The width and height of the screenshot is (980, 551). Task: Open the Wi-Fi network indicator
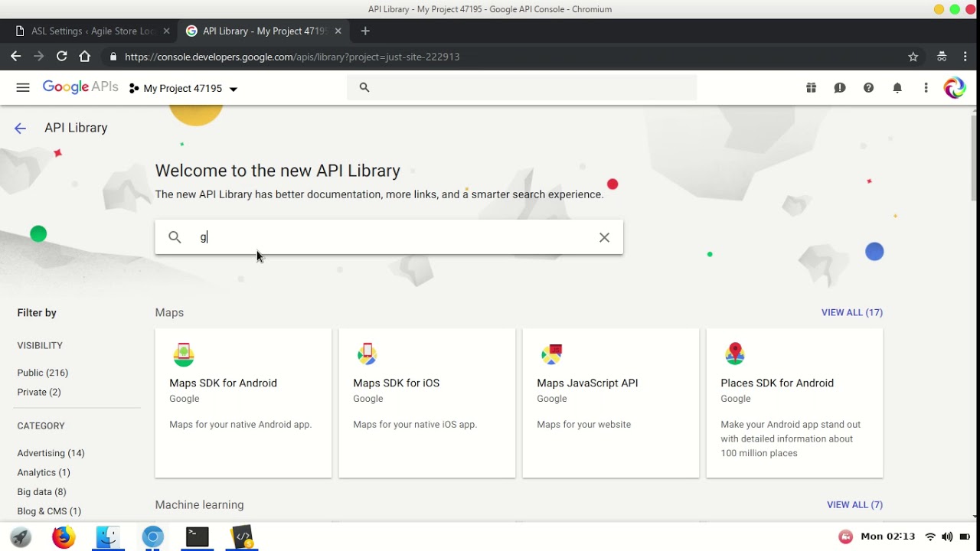[x=930, y=536]
